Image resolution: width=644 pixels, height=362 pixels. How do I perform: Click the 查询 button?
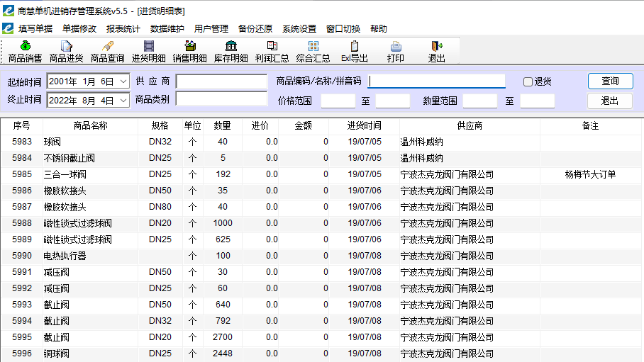tap(611, 81)
